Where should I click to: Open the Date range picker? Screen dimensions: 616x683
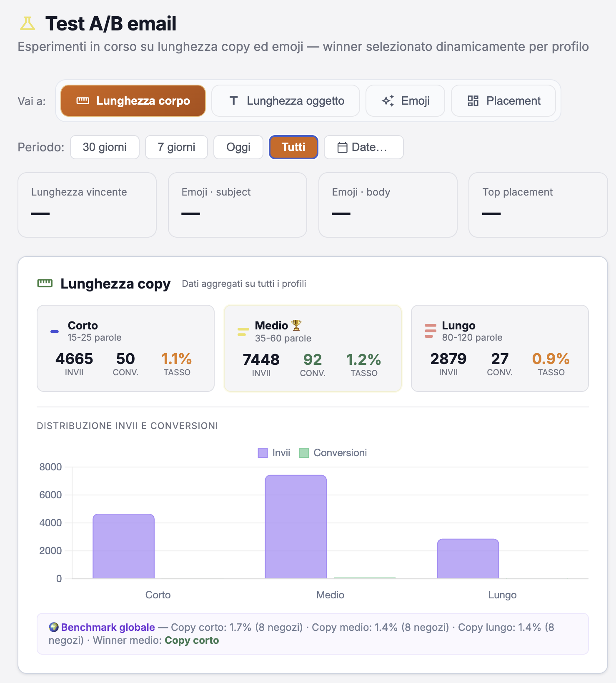(x=364, y=147)
